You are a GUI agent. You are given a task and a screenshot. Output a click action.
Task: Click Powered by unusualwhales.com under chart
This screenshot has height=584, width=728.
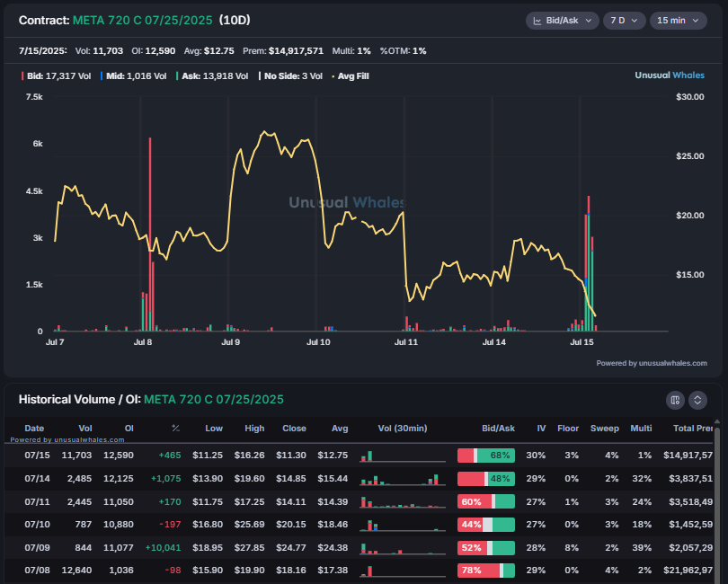pos(652,363)
